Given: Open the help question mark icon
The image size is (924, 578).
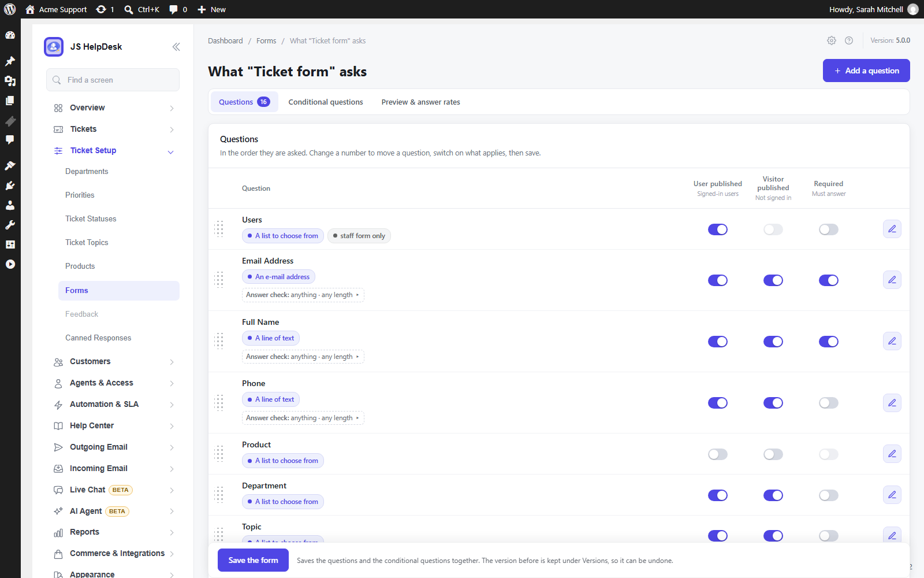Looking at the screenshot, I should 849,40.
